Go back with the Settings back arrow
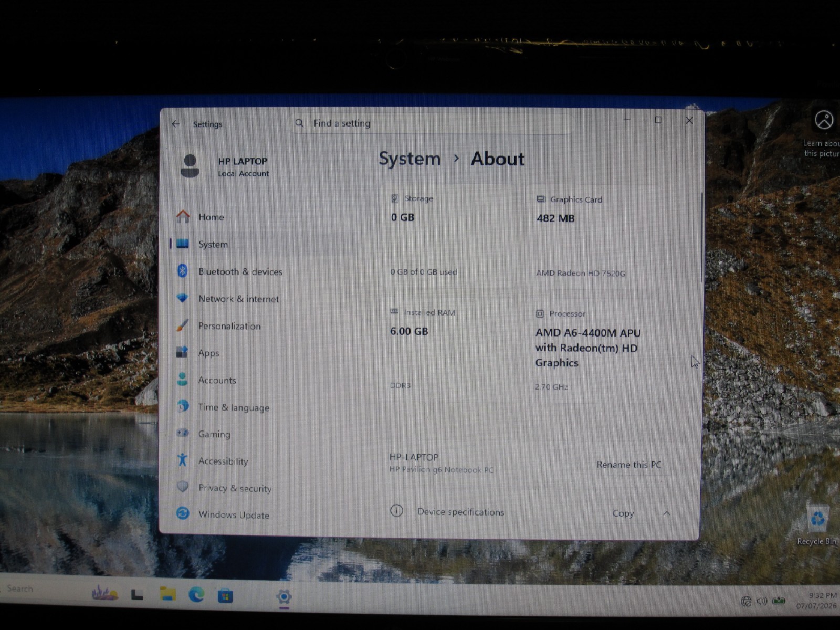This screenshot has width=840, height=630. (175, 124)
